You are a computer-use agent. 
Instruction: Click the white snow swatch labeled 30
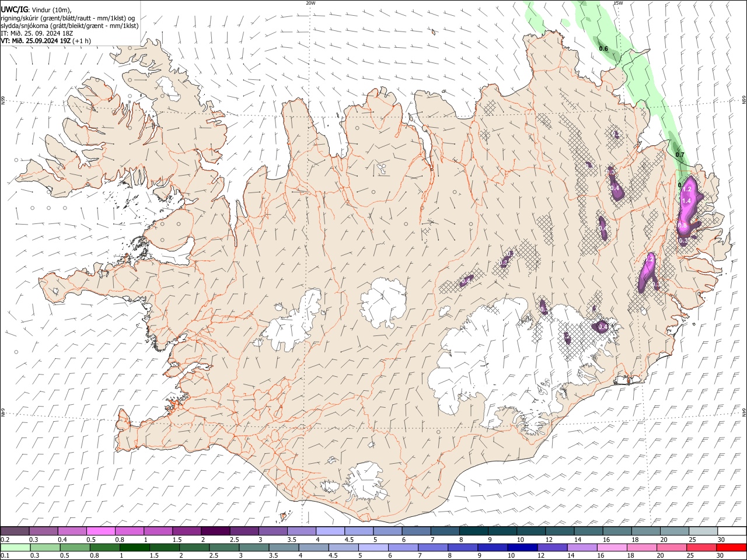tap(732, 531)
